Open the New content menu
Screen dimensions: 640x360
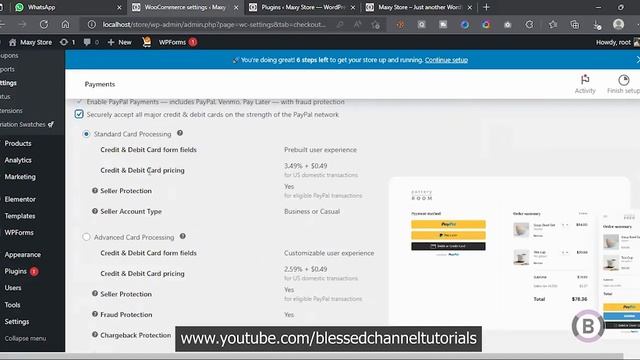(x=120, y=42)
